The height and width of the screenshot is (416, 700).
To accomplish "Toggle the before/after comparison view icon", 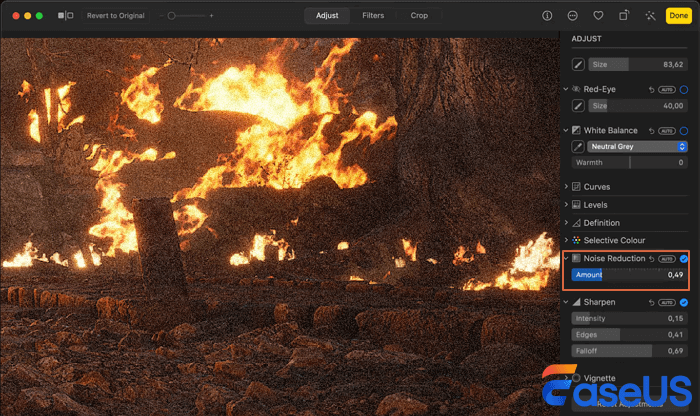I will pyautogui.click(x=66, y=15).
